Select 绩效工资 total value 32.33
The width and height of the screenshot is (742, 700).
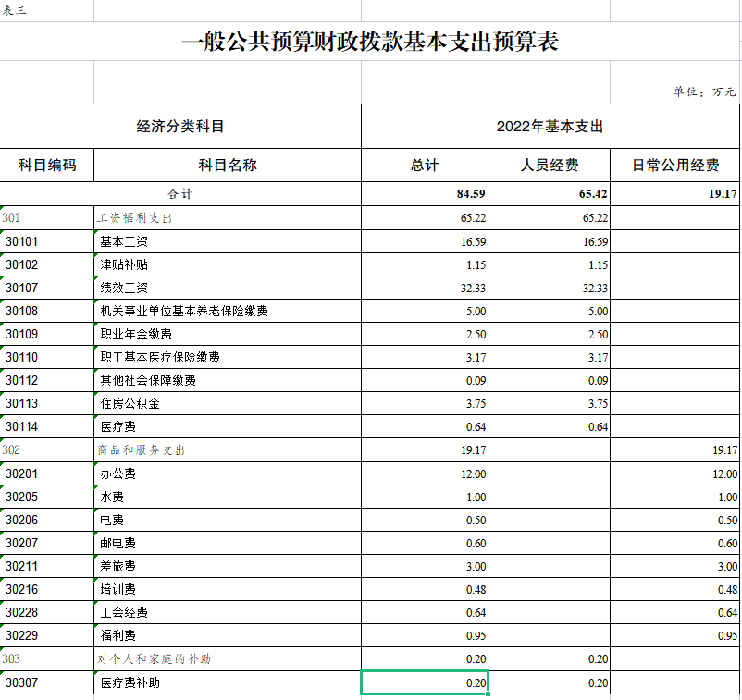(x=425, y=288)
